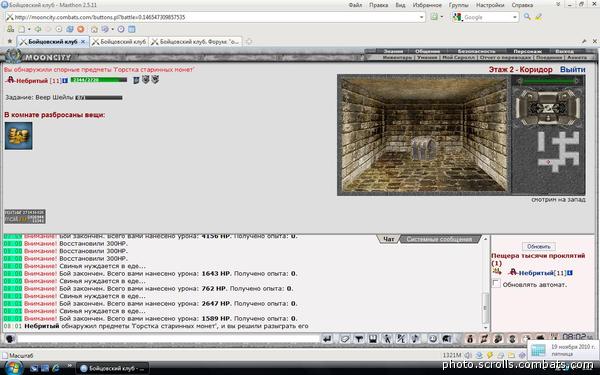Click the green bar above the dungeon compass
600x375 pixels.
pyautogui.click(x=548, y=81)
